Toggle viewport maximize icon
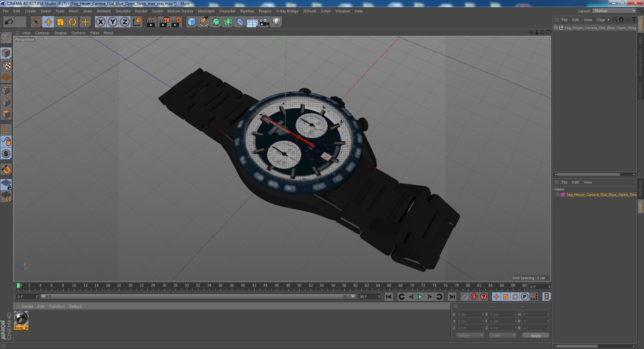The width and height of the screenshot is (644, 349). (548, 33)
